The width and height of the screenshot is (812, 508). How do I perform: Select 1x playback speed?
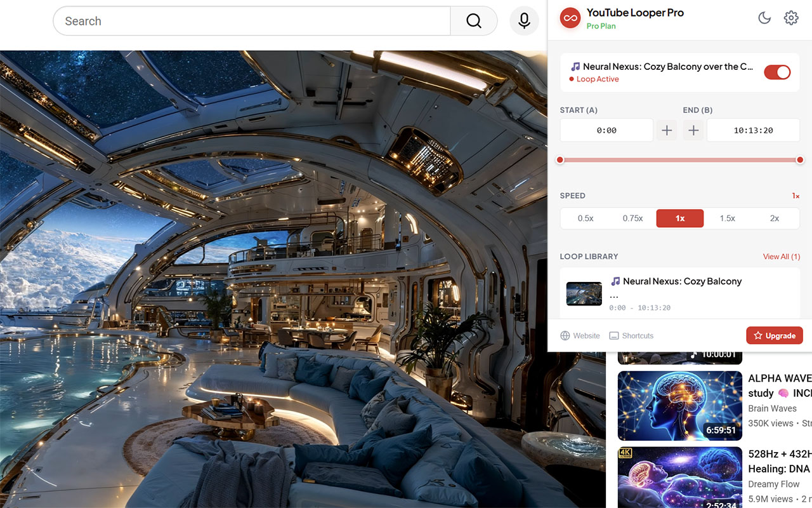(680, 218)
